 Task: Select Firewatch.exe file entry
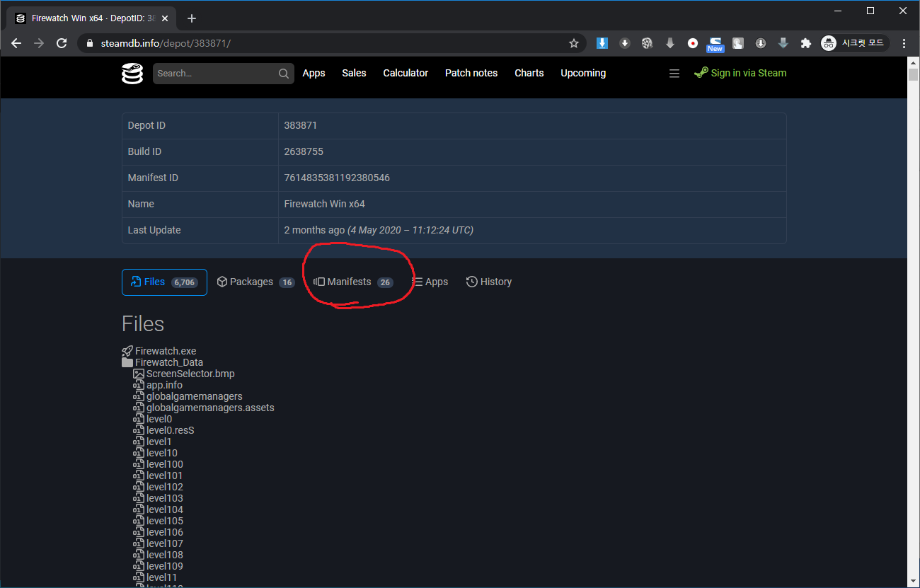(x=166, y=351)
